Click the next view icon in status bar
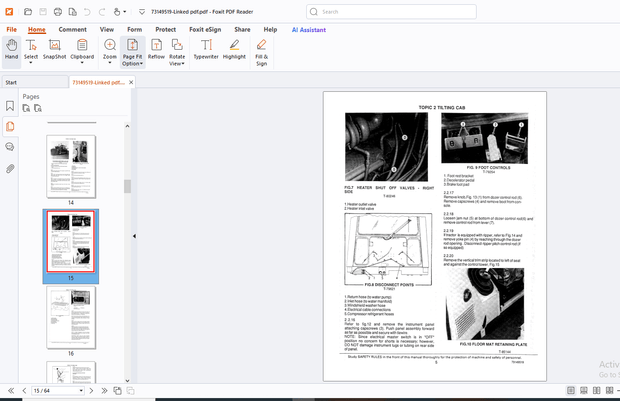This screenshot has height=401, width=620. (x=130, y=391)
